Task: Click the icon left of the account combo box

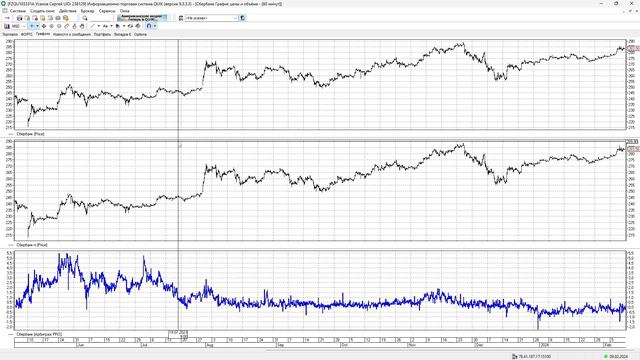Action: pos(181,18)
